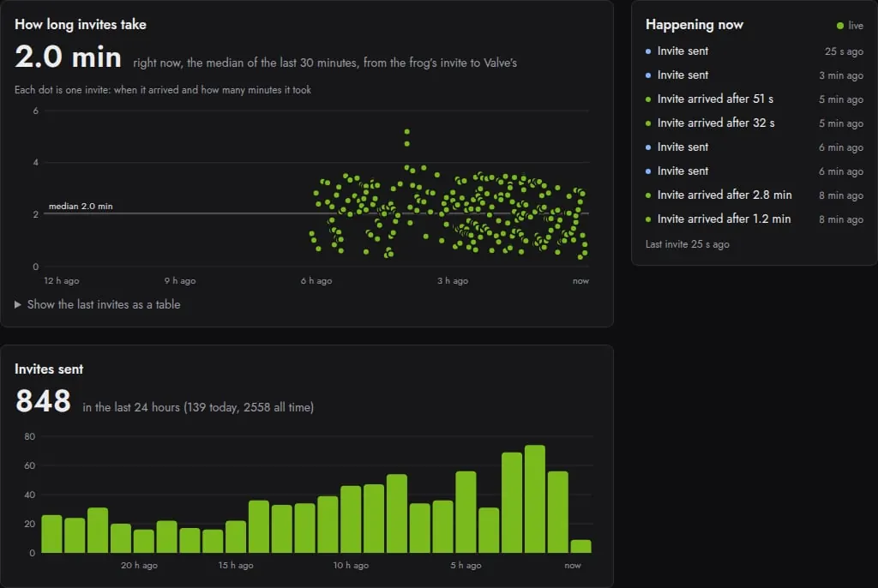Viewport: 878px width, 588px height.
Task: Click the shortest rightmost bar near 'now'
Action: pyautogui.click(x=580, y=547)
